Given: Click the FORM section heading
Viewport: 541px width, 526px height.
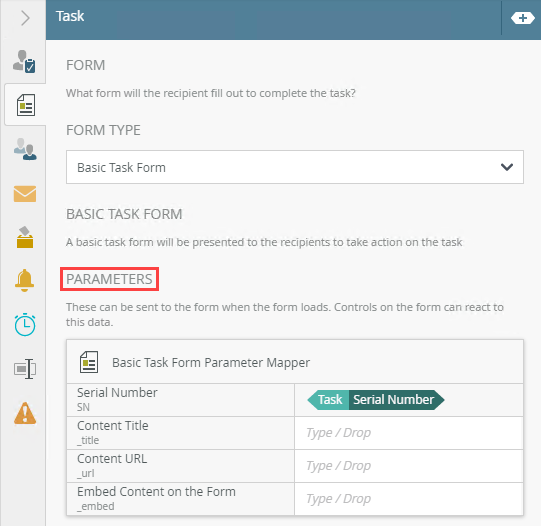Looking at the screenshot, I should pos(86,65).
